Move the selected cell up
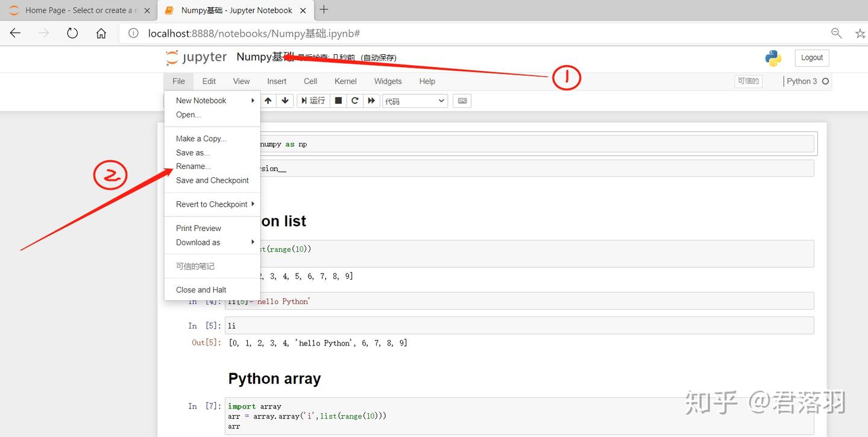The image size is (868, 437). point(268,101)
